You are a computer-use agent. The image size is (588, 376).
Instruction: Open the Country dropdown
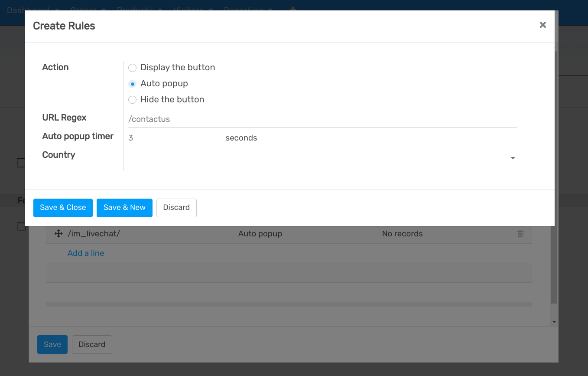(512, 158)
